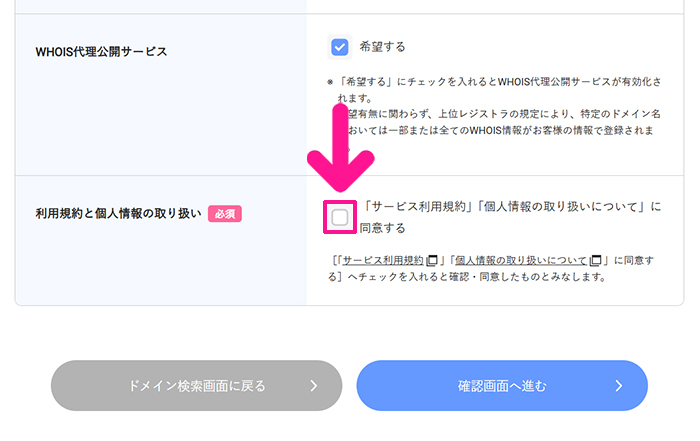Check the terms agreement checkbox

340,217
